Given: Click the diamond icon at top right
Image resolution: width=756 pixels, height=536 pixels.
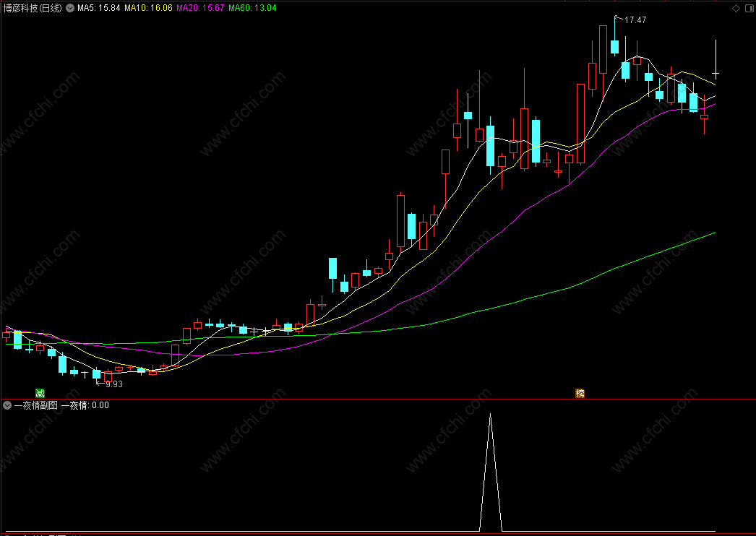Looking at the screenshot, I should tap(736, 8).
